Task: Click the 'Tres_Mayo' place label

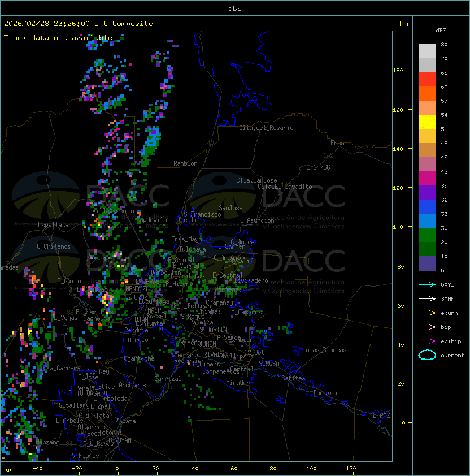Action: pos(186,239)
